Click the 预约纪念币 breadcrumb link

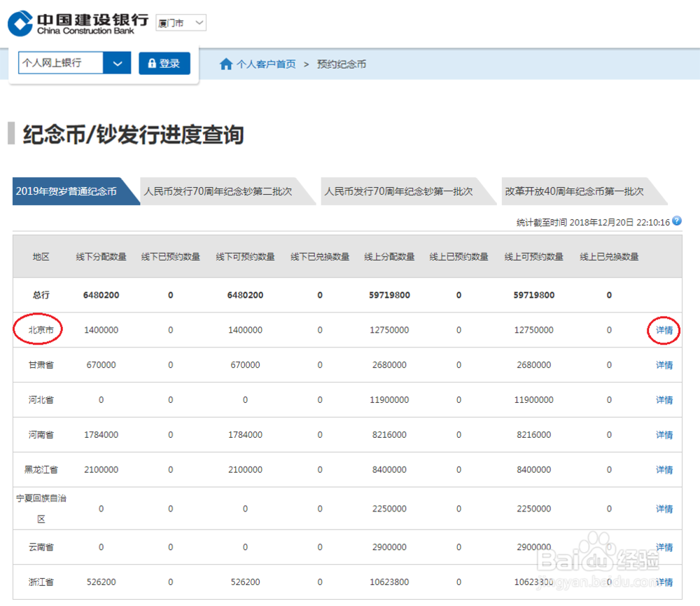pos(341,64)
